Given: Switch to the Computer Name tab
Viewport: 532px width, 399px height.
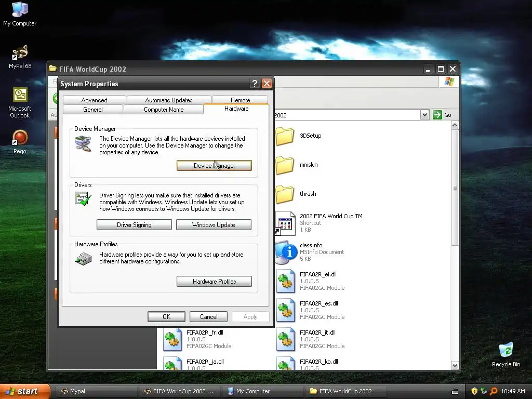Looking at the screenshot, I should click(164, 109).
